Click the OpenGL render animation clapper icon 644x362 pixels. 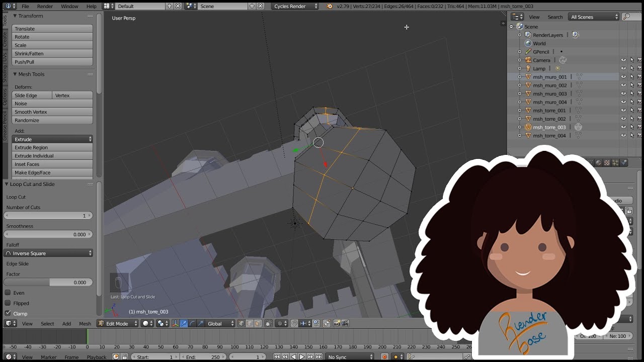tap(345, 323)
